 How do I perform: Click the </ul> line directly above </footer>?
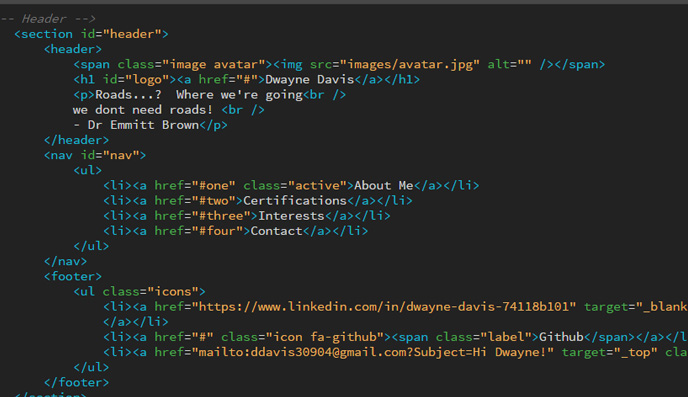91,367
